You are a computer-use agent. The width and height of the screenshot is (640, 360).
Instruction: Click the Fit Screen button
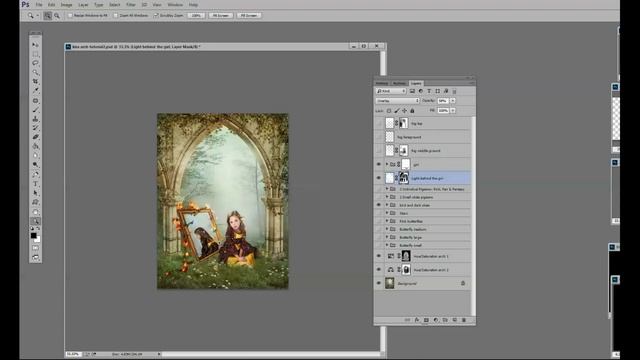[221, 16]
